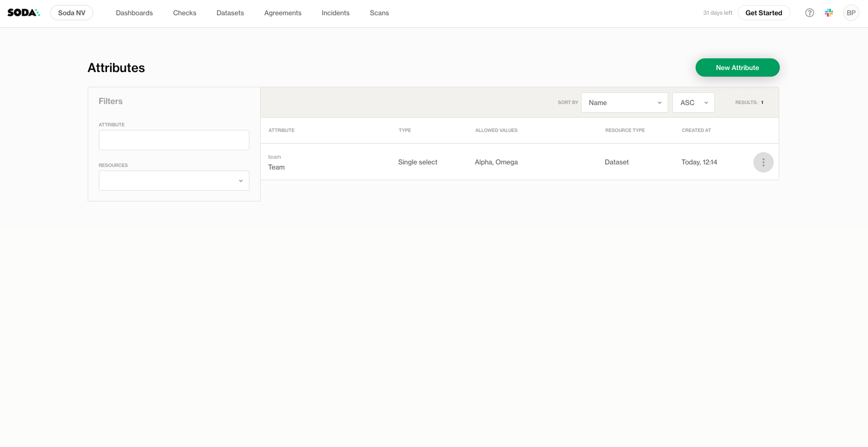Open the Checks page
868x447 pixels.
pyautogui.click(x=185, y=13)
